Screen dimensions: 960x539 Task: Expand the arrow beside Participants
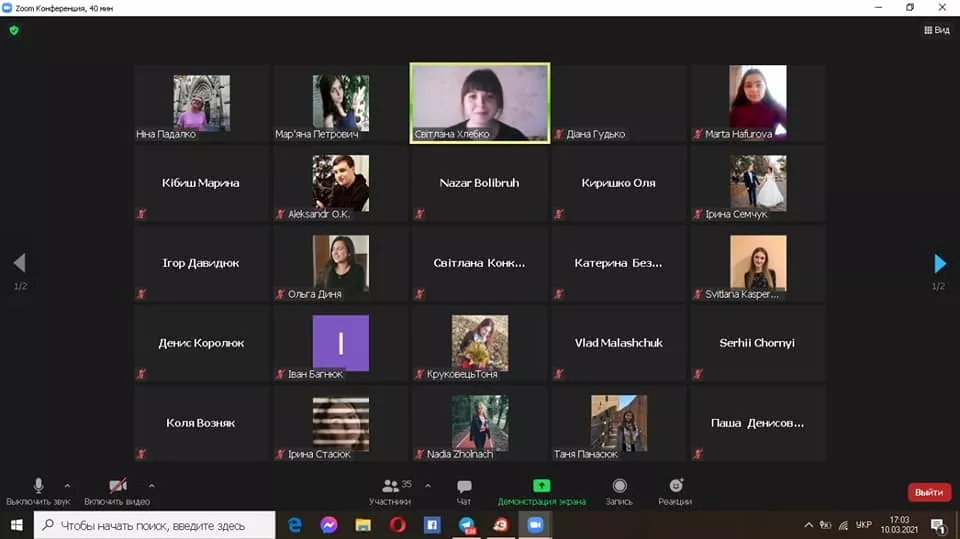tap(428, 486)
